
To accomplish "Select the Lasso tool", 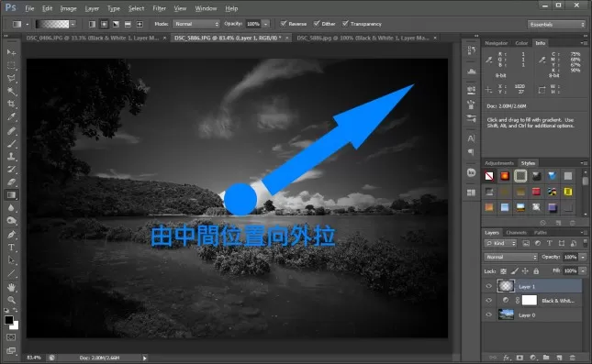I will click(x=11, y=78).
